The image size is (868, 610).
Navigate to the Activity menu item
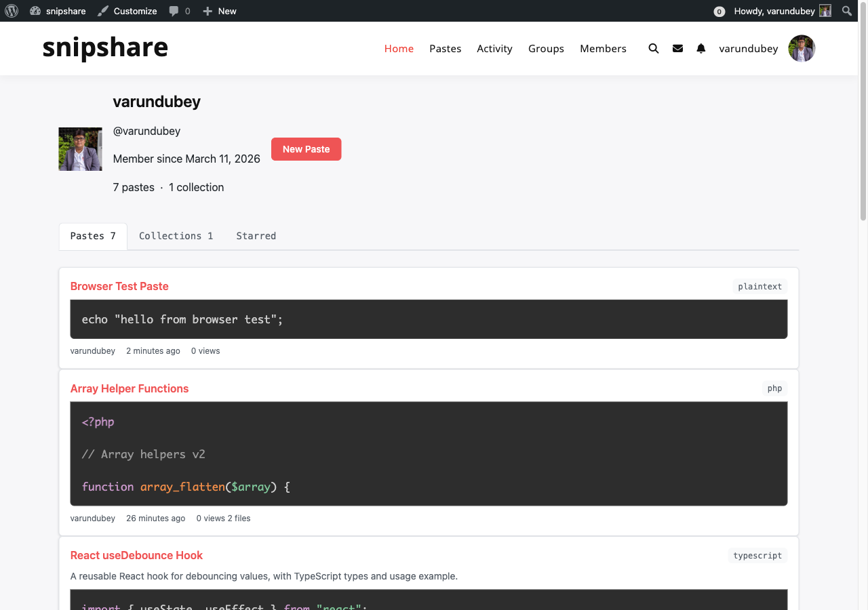coord(494,48)
